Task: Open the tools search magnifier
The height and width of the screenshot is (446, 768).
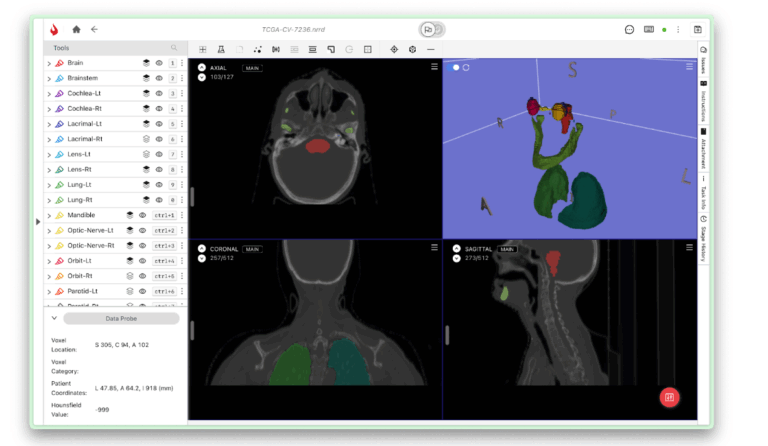Action: pyautogui.click(x=174, y=47)
